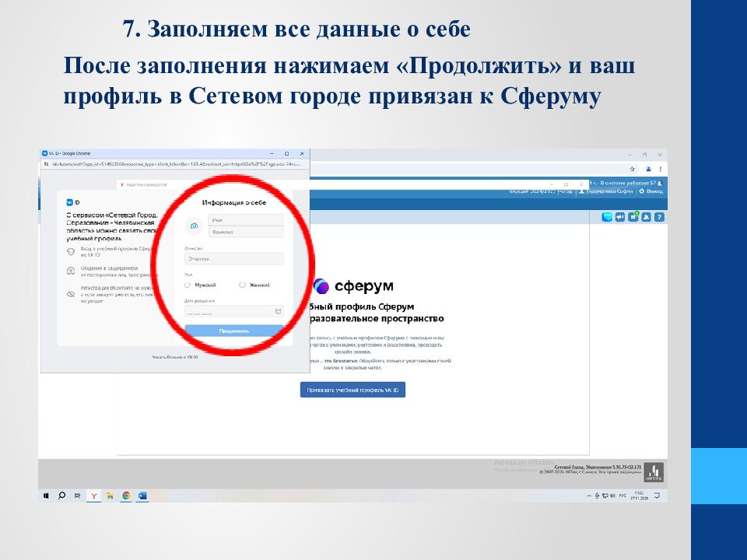Viewport: 747px width, 560px height.
Task: Click the Фамилия input field
Action: [246, 232]
